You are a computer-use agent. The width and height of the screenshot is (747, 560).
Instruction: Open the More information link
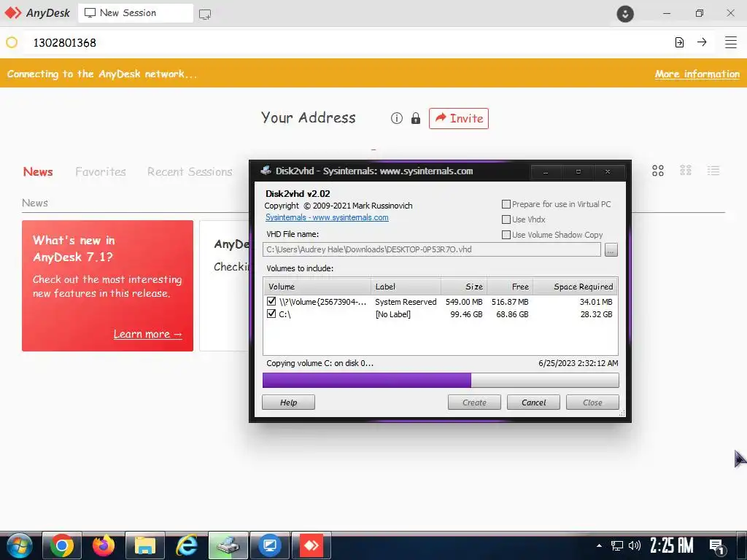pyautogui.click(x=697, y=74)
